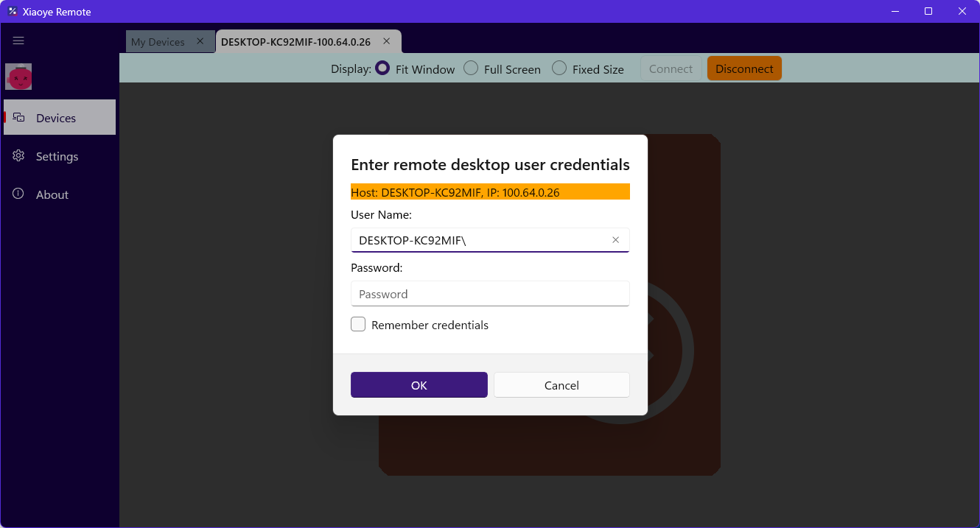
Task: Close the DESKTOP-KC92MIF-100.64.0.26 tab
Action: (x=386, y=41)
